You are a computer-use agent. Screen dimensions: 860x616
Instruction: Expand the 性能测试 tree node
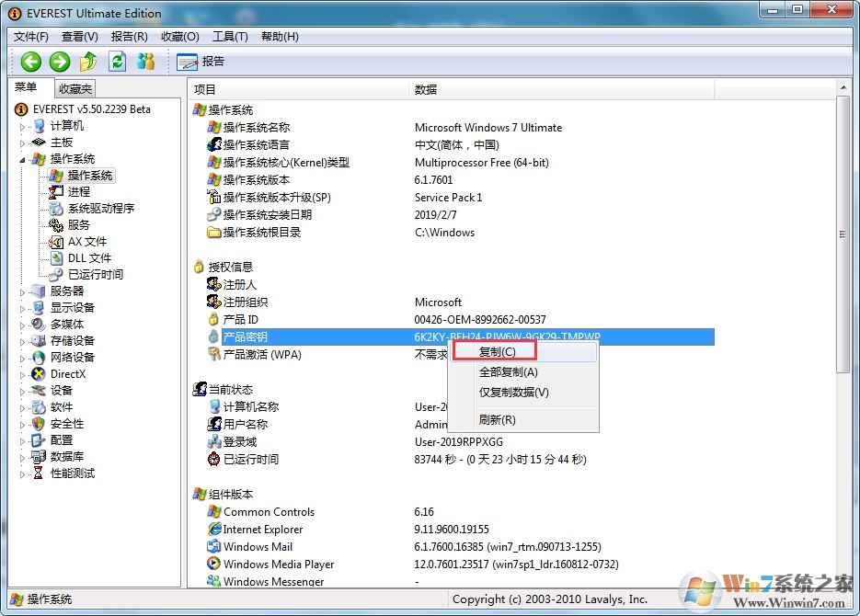[23, 473]
